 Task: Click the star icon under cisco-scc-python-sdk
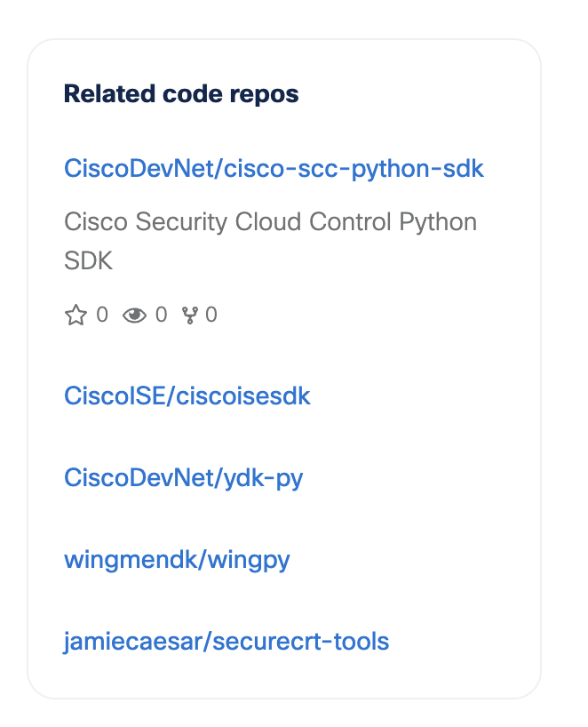[75, 314]
